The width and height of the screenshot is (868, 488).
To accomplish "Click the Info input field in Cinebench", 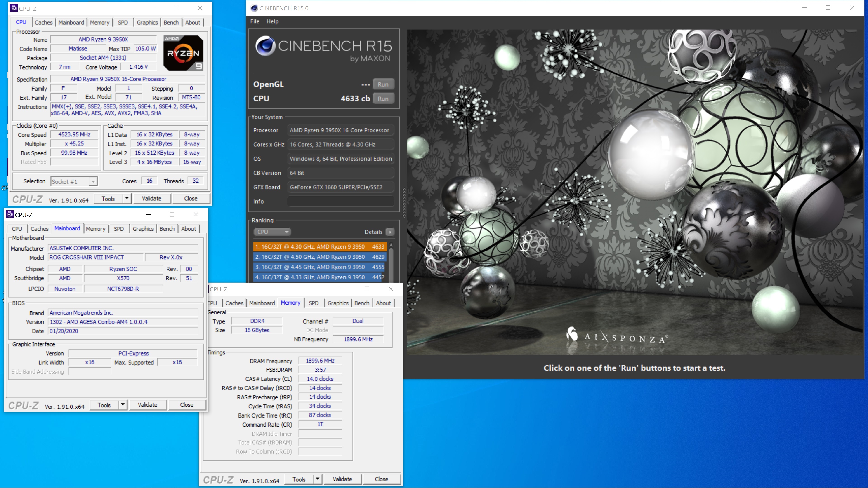I will [x=340, y=201].
